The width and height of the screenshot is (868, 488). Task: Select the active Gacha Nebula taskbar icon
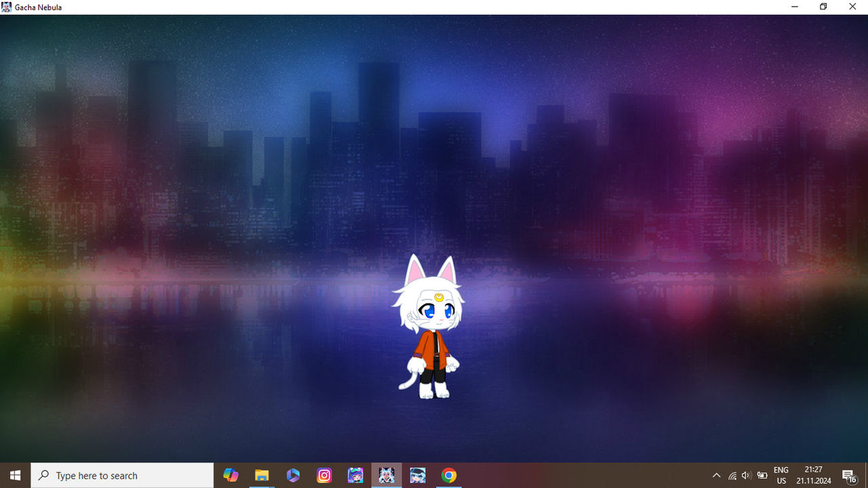click(387, 475)
